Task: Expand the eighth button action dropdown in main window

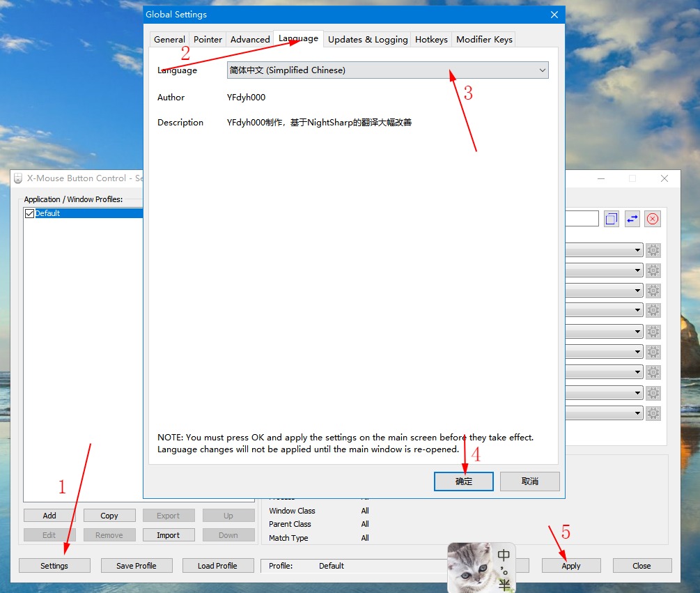Action: point(604,393)
